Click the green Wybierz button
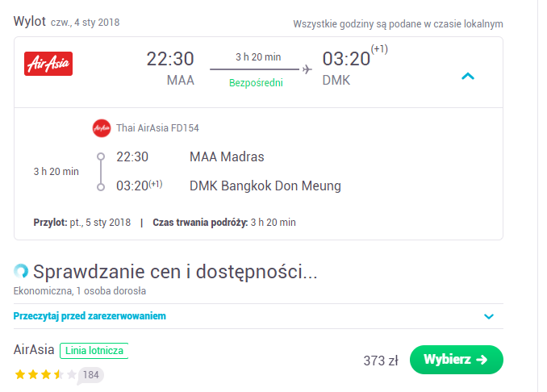This screenshot has width=547, height=392. (x=457, y=360)
